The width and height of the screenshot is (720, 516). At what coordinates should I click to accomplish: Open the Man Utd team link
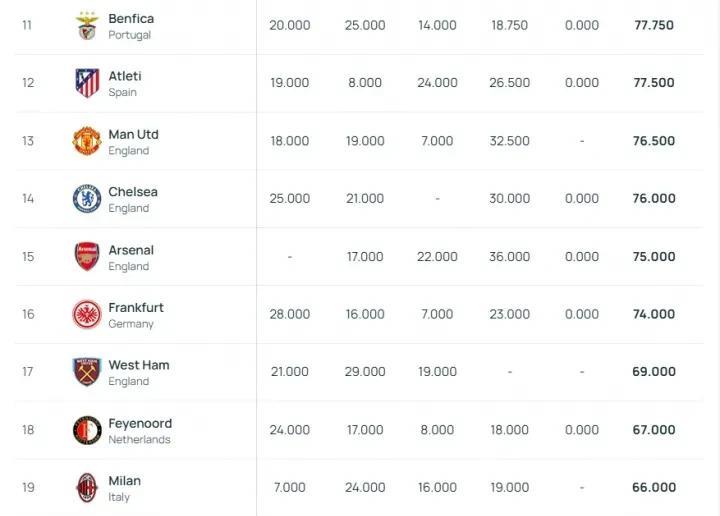point(133,134)
